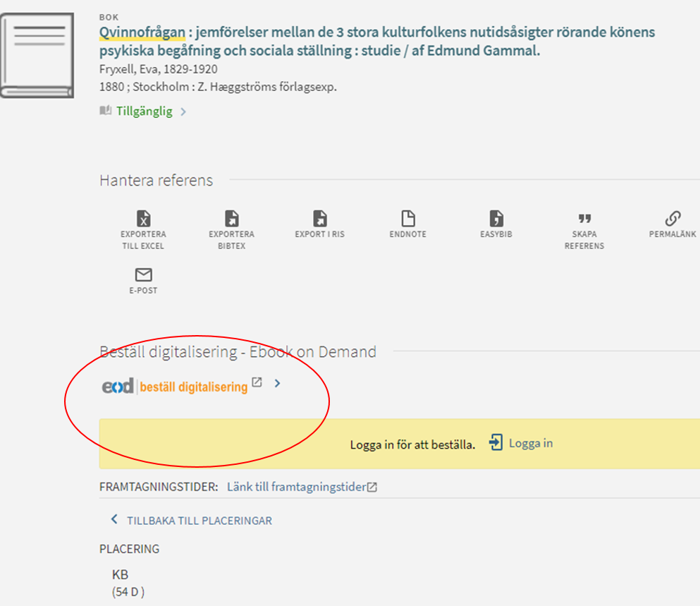Open the beställ digitalisering link

(x=194, y=387)
